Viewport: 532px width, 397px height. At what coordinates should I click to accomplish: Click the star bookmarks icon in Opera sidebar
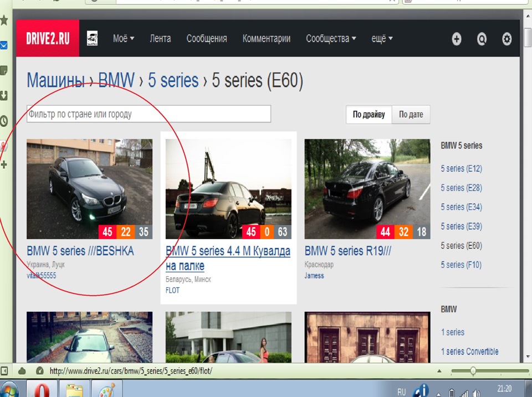[4, 20]
